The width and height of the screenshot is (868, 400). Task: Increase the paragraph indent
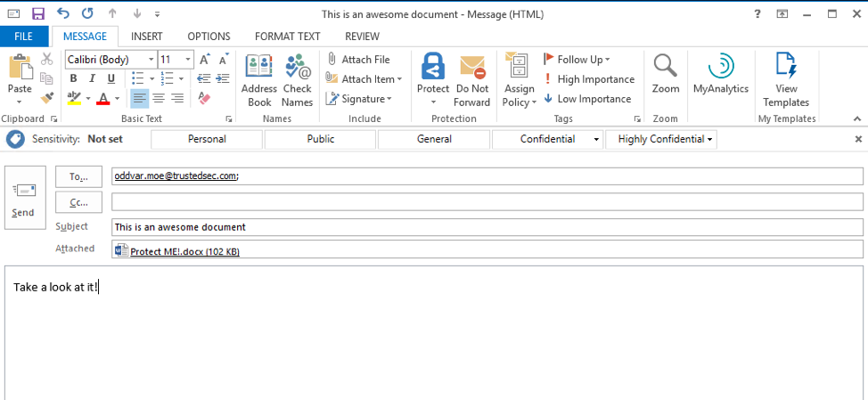[x=223, y=78]
